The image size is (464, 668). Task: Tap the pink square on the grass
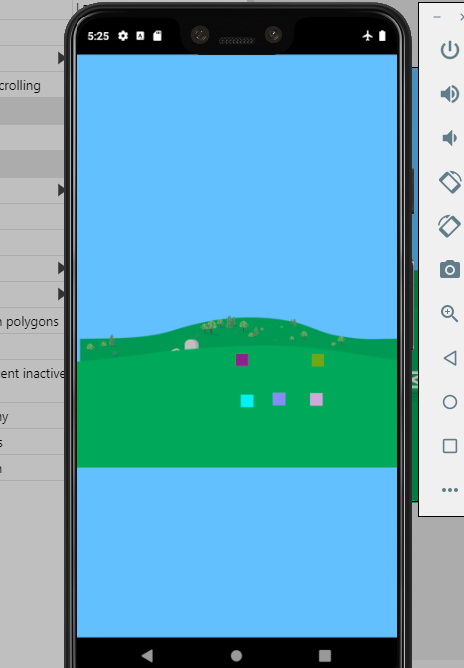coord(316,400)
